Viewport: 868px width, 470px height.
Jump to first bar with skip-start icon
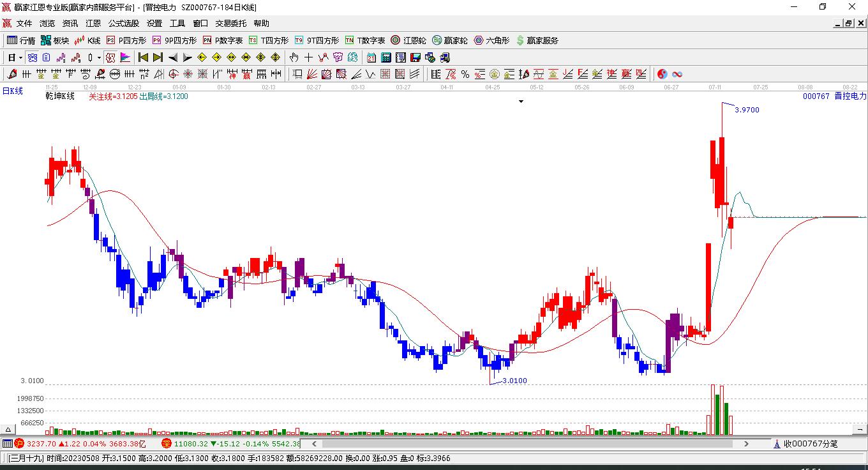(144, 57)
